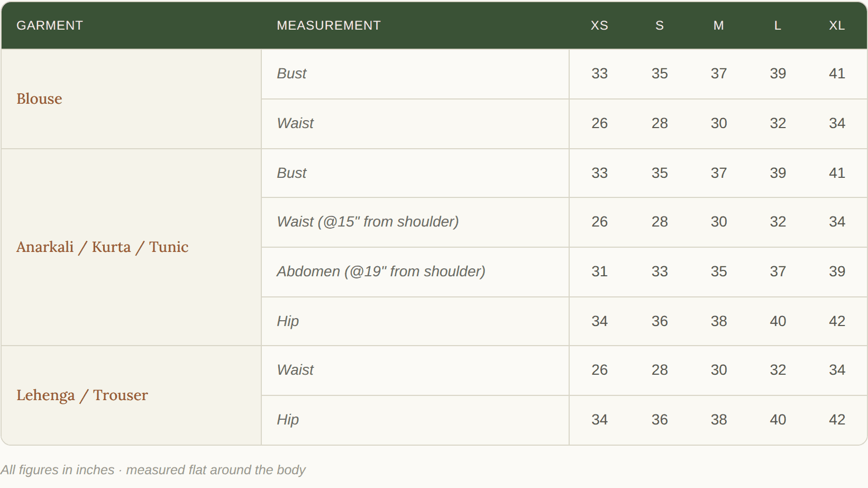
Task: Select the XL size column header
Action: (x=837, y=25)
